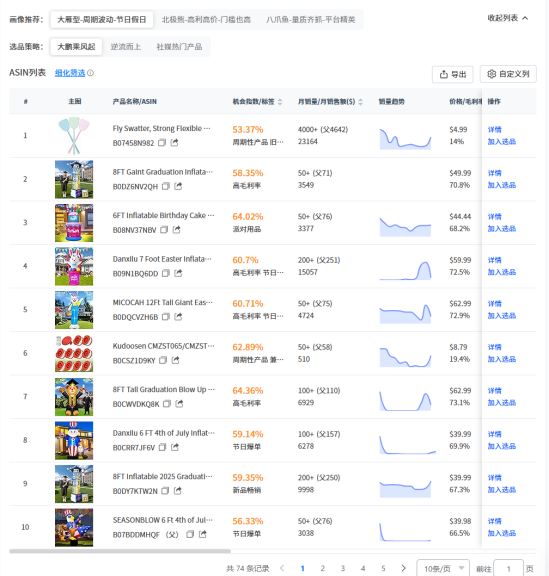Select the 八爪鱼-量质齐抓-平台精英 tab
This screenshot has width=549, height=576.
click(311, 19)
